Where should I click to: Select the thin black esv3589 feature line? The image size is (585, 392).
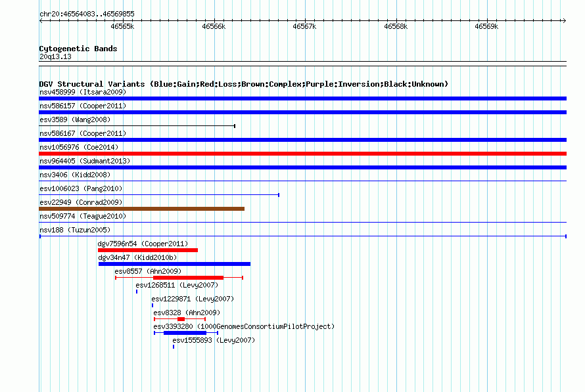click(137, 126)
